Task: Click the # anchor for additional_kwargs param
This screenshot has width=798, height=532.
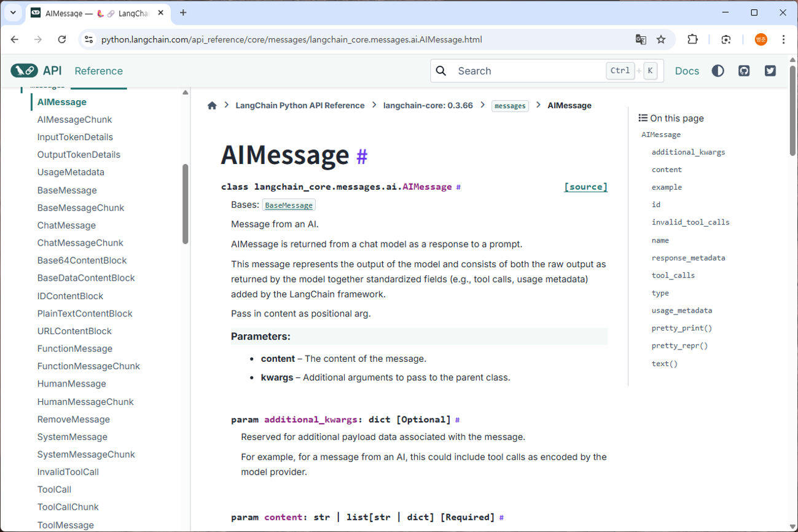Action: tap(457, 420)
